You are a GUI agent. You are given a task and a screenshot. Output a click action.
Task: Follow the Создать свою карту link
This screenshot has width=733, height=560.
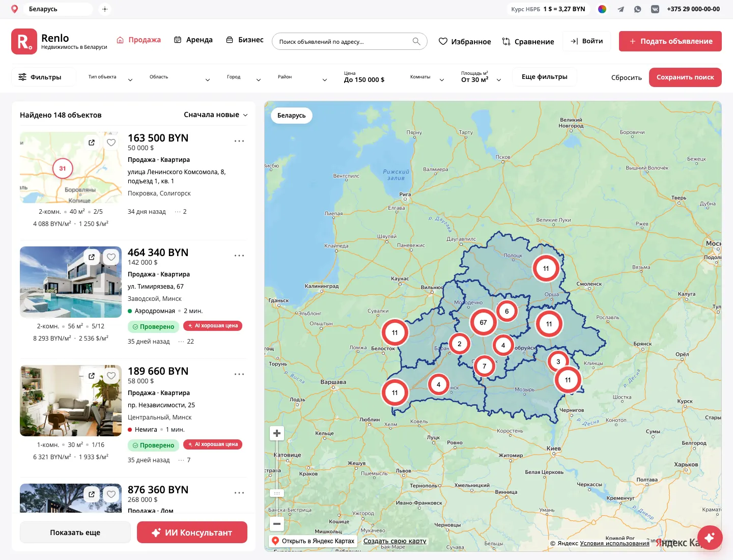(x=395, y=541)
